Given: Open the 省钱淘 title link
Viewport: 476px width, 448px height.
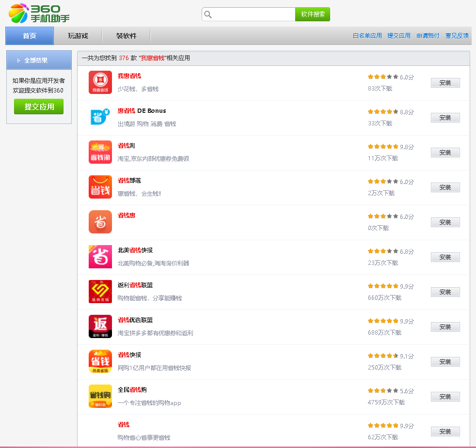Looking at the screenshot, I should (127, 146).
